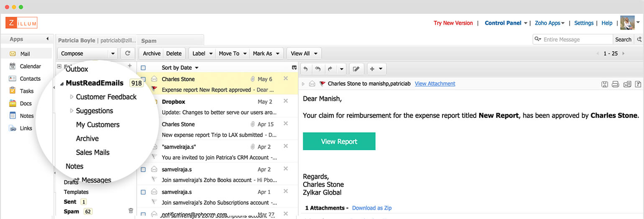Click the help question mark icon
The height and width of the screenshot is (219, 644).
pyautogui.click(x=638, y=84)
